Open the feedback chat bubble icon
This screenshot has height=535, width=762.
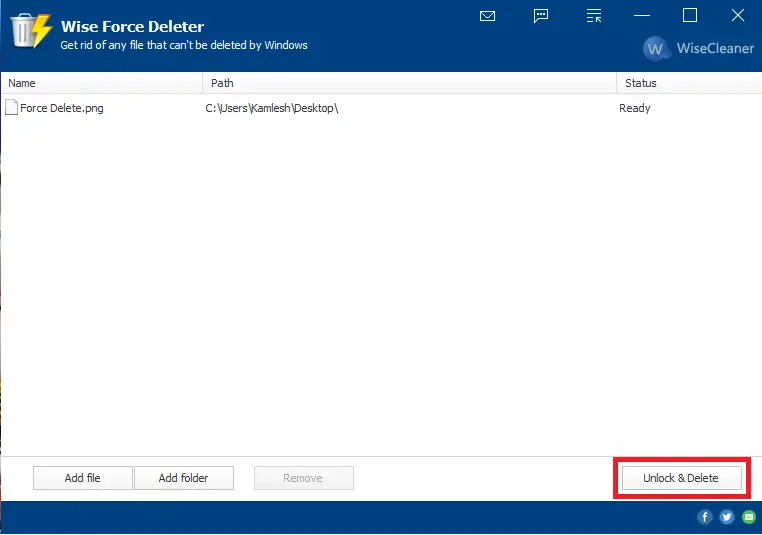[540, 16]
